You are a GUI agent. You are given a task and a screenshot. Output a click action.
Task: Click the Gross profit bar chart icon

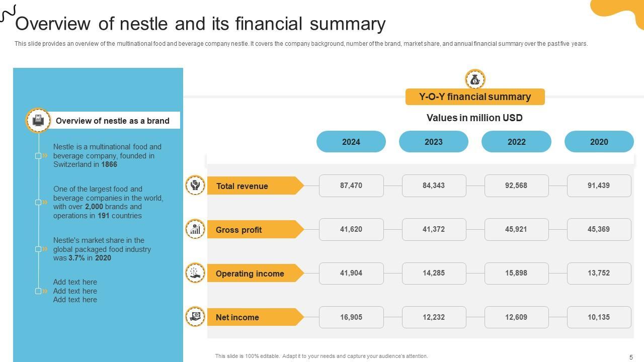click(195, 229)
